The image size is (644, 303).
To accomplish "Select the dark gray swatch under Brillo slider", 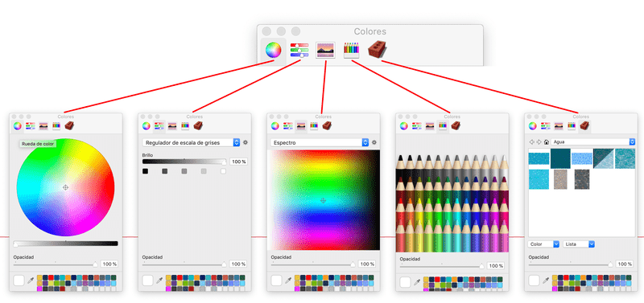I will 165,171.
